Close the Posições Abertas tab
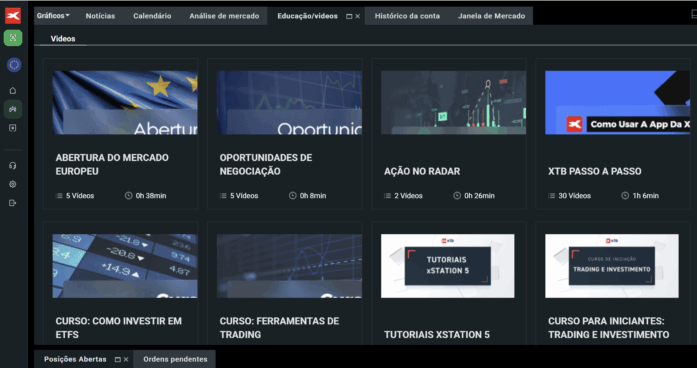Screen dimensions: 697x368 click(126, 360)
